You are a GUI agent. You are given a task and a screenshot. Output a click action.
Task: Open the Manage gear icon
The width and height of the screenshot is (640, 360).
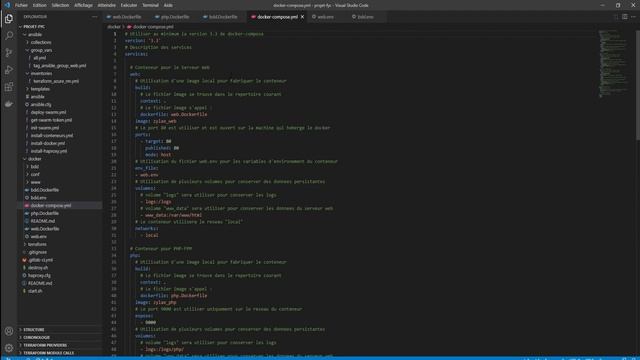(x=9, y=348)
